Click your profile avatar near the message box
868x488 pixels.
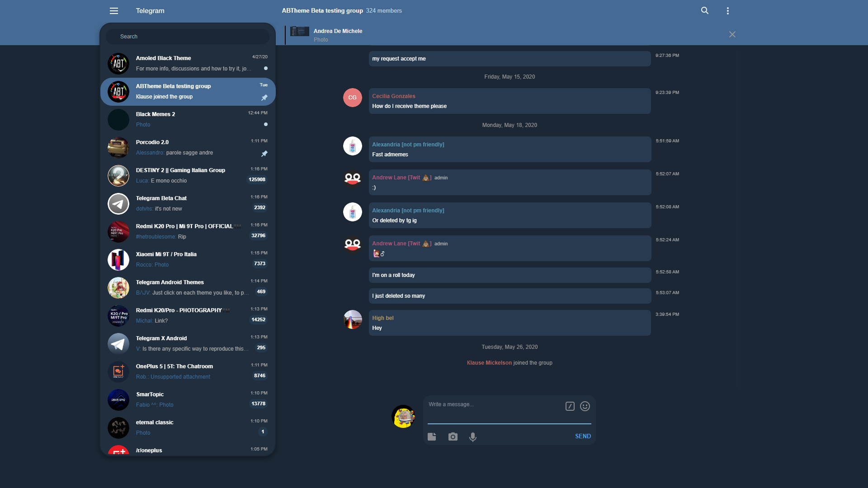403,416
